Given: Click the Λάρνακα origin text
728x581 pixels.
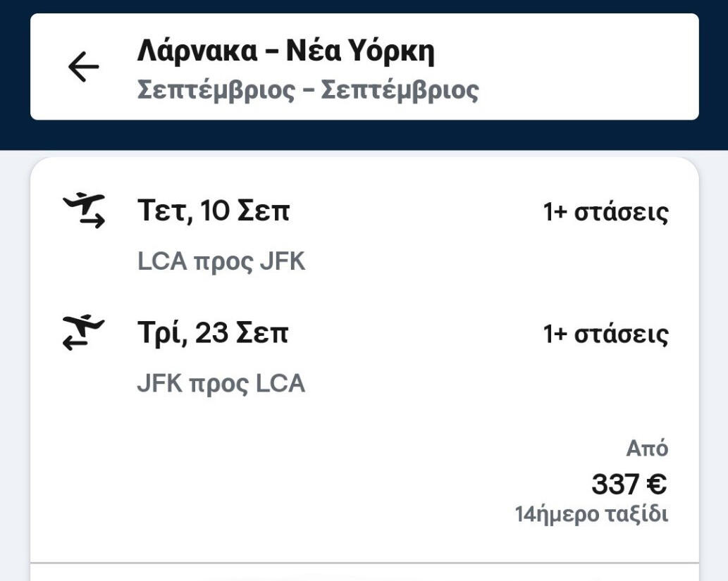Looking at the screenshot, I should [198, 51].
